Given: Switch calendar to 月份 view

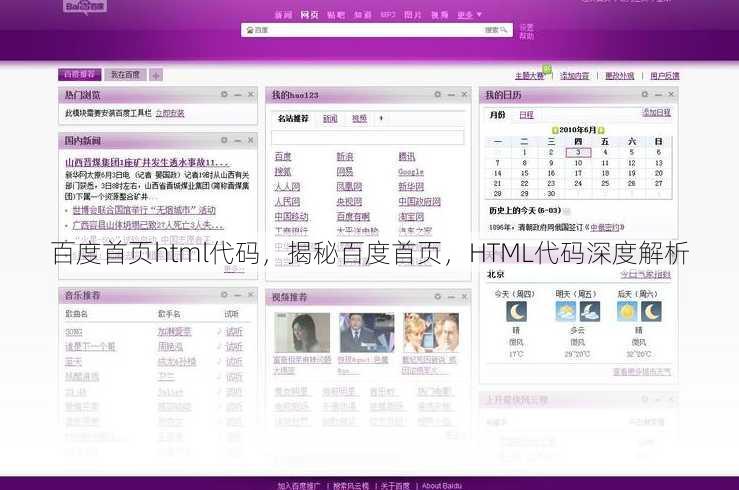Looking at the screenshot, I should (497, 114).
